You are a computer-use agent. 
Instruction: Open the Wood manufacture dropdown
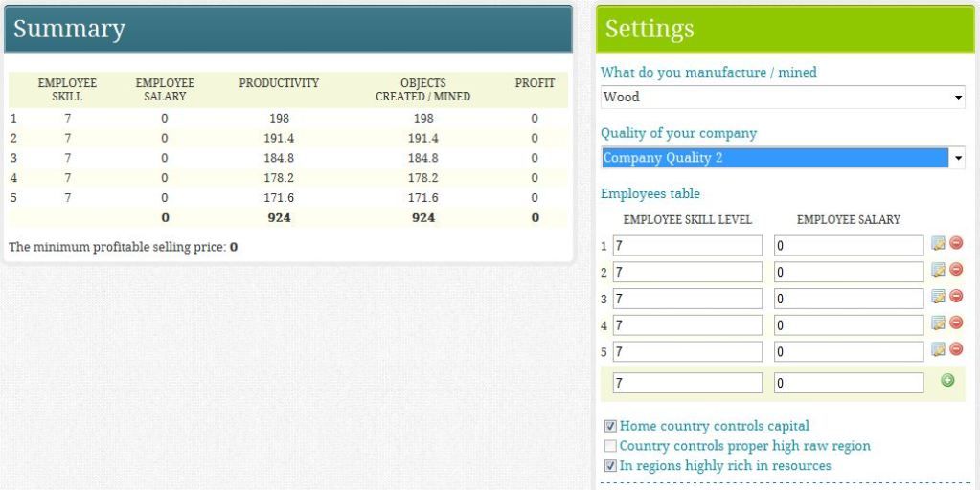(783, 97)
